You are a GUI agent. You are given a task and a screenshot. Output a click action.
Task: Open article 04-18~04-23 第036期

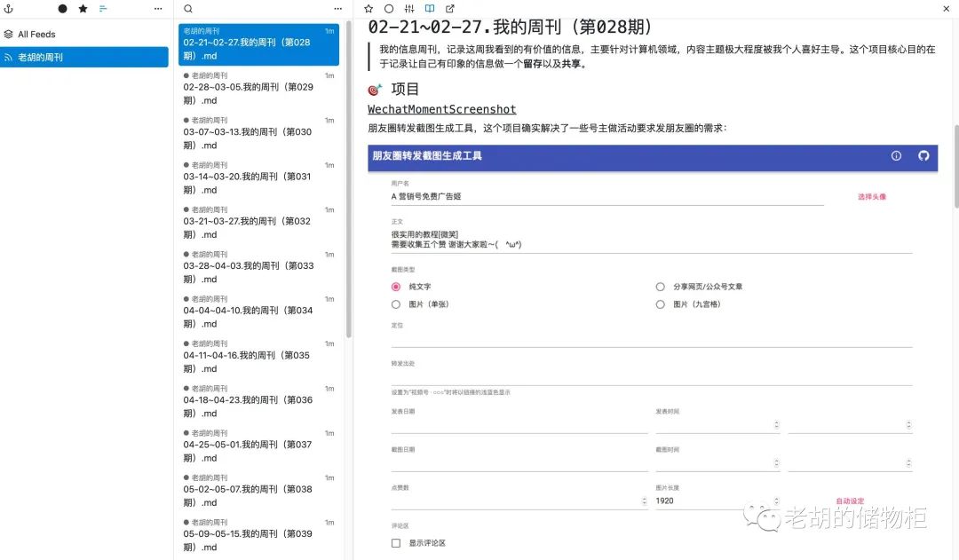(x=258, y=401)
